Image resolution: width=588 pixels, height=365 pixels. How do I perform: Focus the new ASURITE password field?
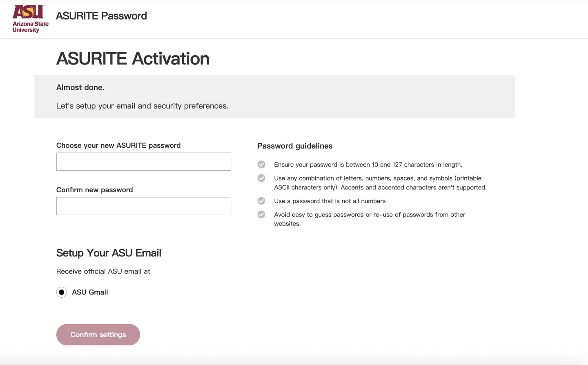[x=143, y=162]
